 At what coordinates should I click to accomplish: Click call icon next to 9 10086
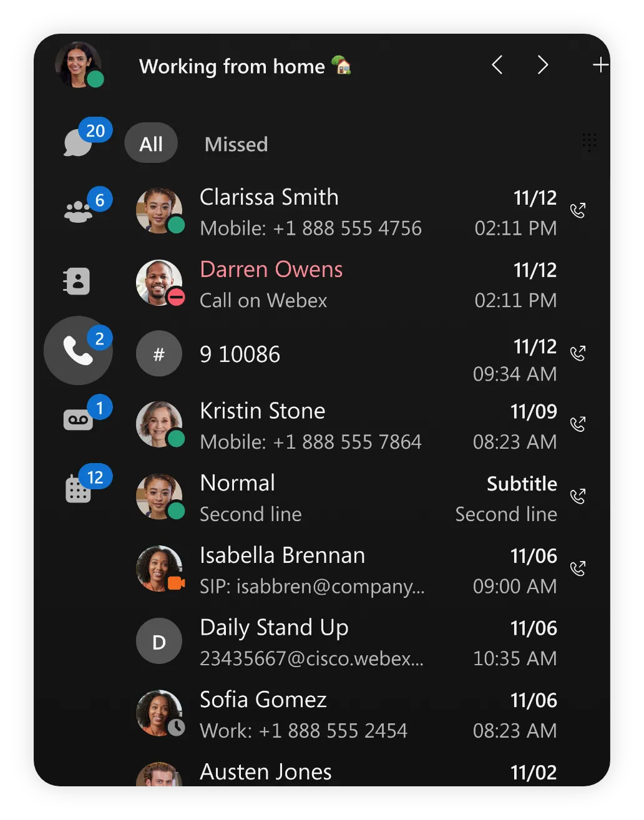tap(578, 354)
